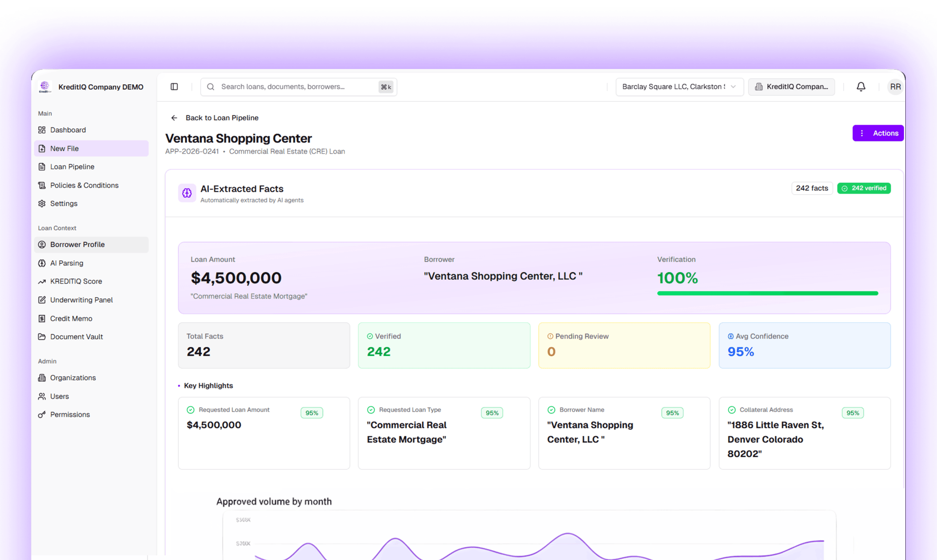Select Underwriting Panel menu item

point(81,300)
